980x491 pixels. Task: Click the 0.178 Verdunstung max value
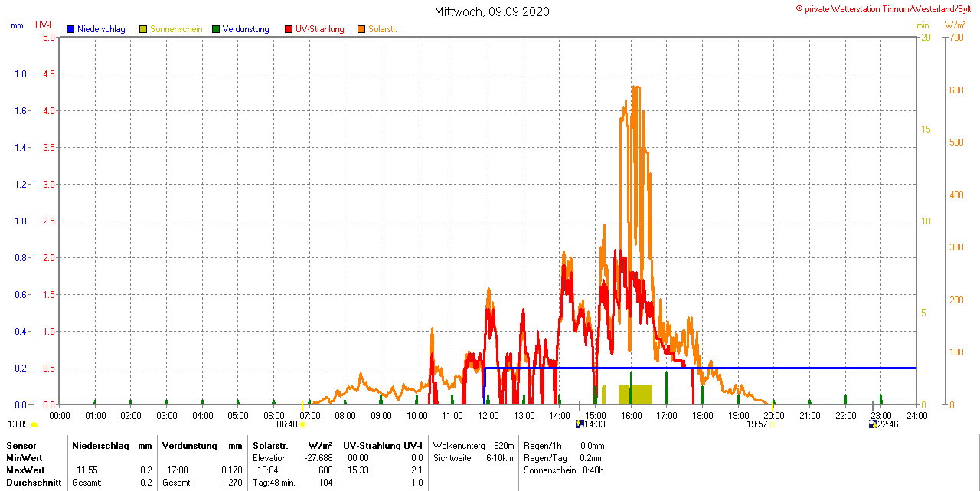231,470
